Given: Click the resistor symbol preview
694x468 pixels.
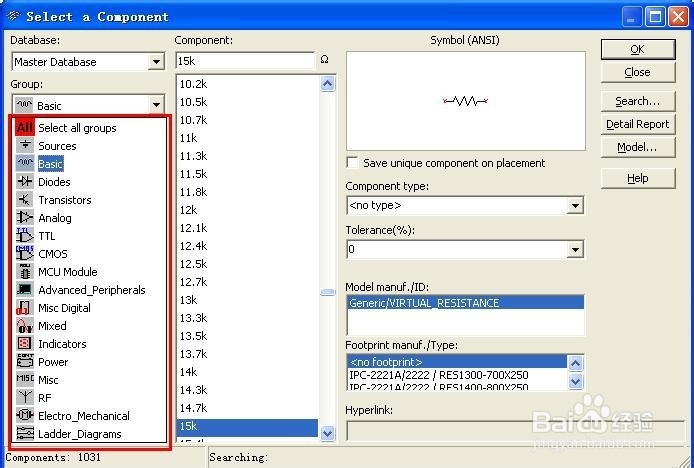Looking at the screenshot, I should click(466, 101).
